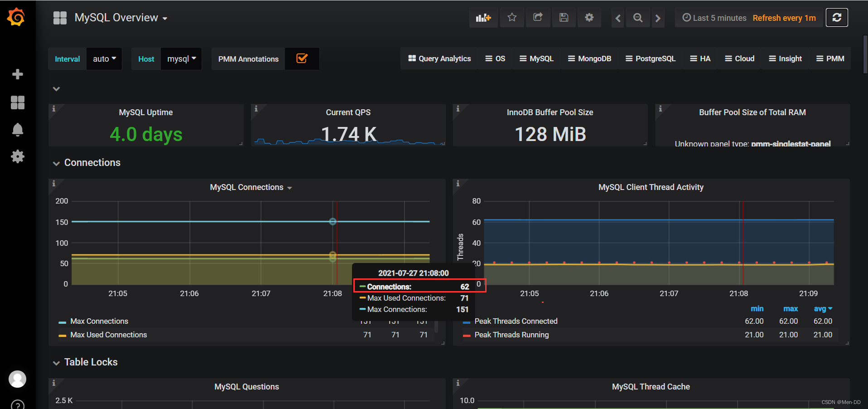Toggle the PMM Annotations checkbox

(x=302, y=58)
